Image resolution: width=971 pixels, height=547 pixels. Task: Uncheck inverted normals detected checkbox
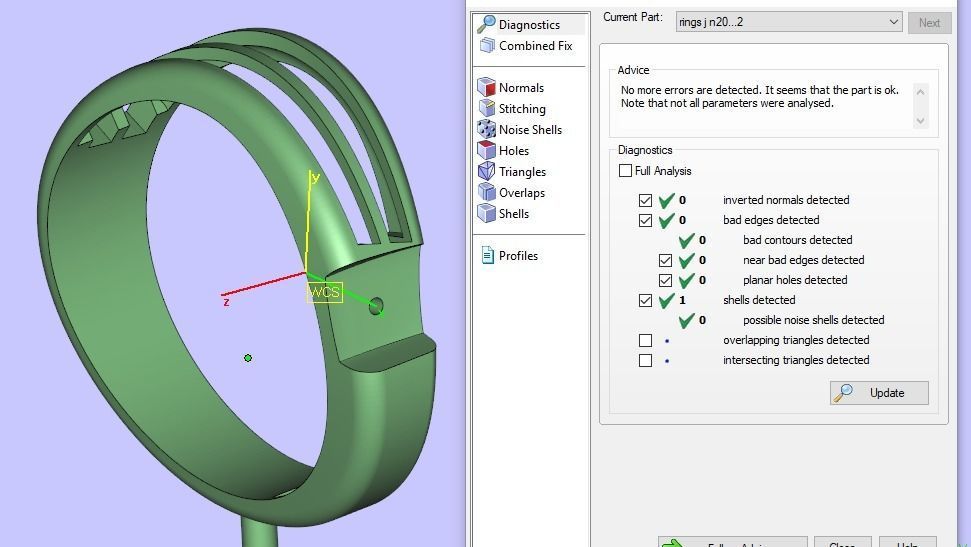pos(645,200)
